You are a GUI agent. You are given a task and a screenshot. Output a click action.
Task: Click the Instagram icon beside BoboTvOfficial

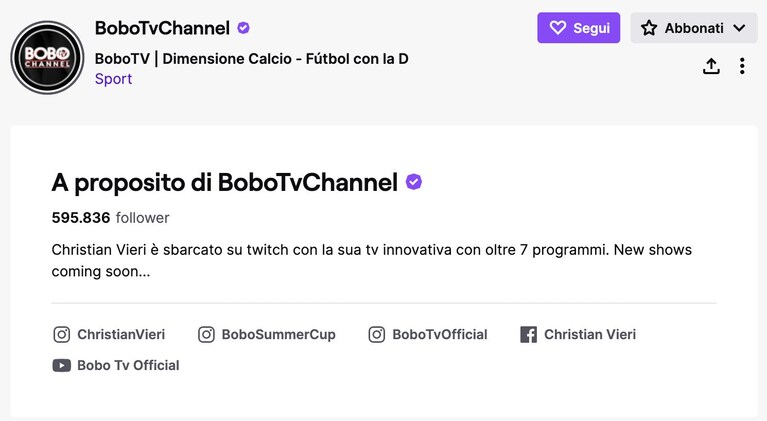point(377,334)
